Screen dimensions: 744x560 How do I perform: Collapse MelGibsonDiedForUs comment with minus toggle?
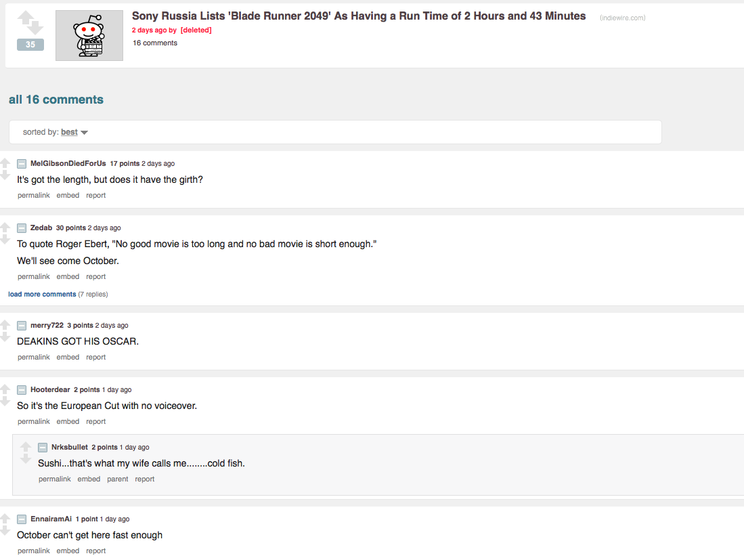tap(22, 164)
